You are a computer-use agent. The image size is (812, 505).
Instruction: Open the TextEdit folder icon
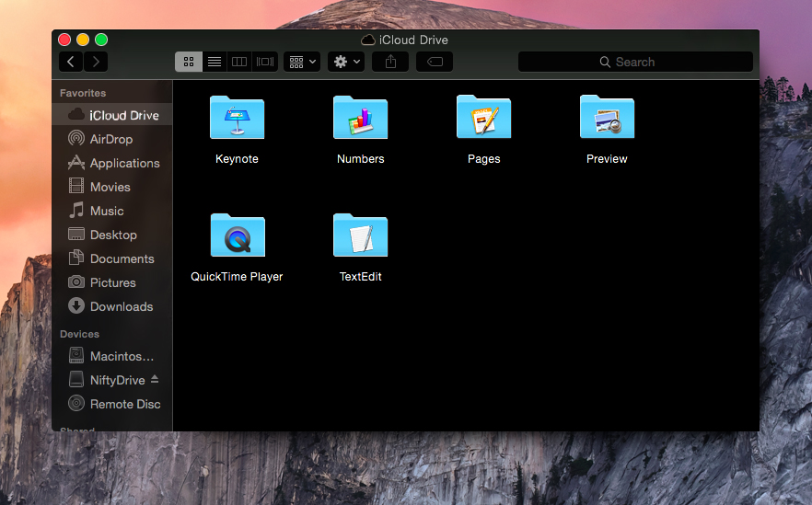tap(361, 235)
